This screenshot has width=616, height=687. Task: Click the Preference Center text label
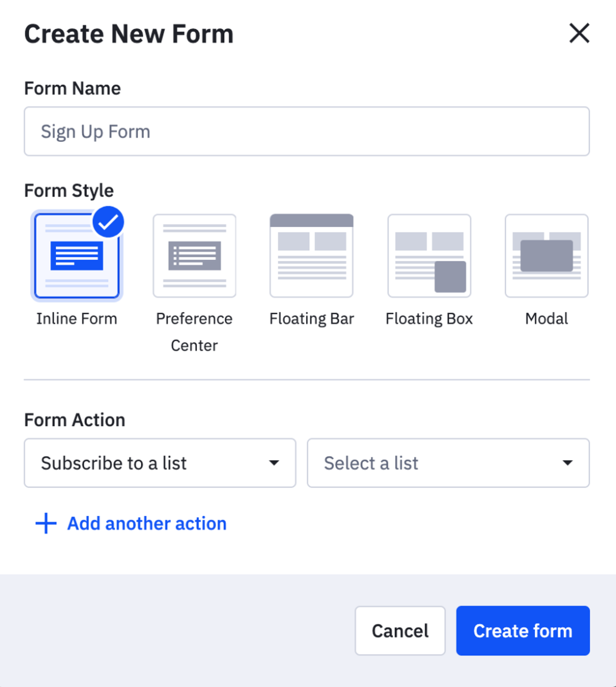point(194,332)
